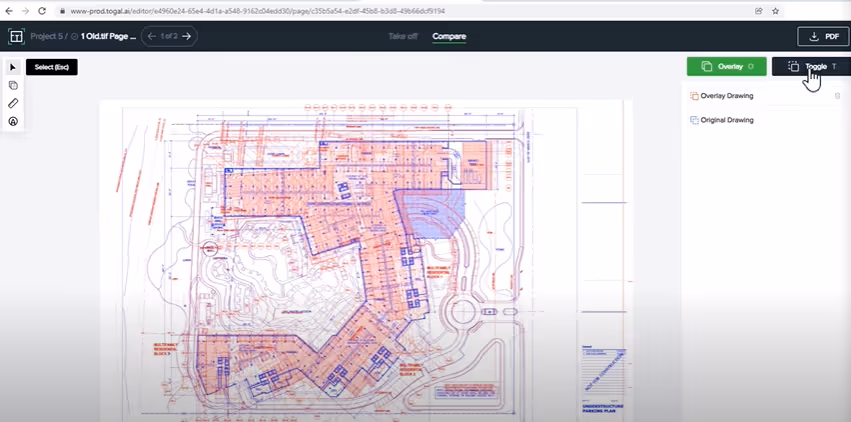Select the Original Drawing row

(765, 120)
